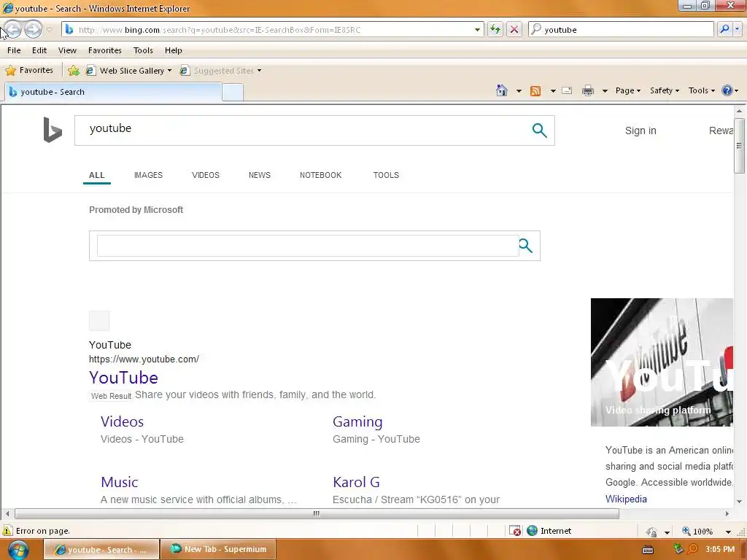Open the Videos sublink

[122, 422]
